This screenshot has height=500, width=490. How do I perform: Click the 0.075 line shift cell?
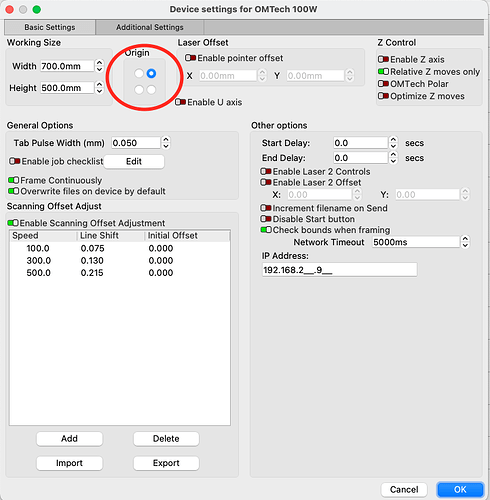(x=92, y=249)
